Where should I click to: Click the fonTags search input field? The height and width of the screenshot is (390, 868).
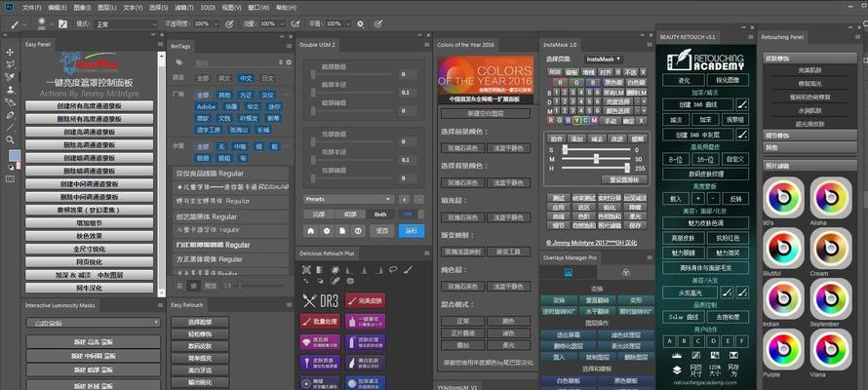[235, 63]
